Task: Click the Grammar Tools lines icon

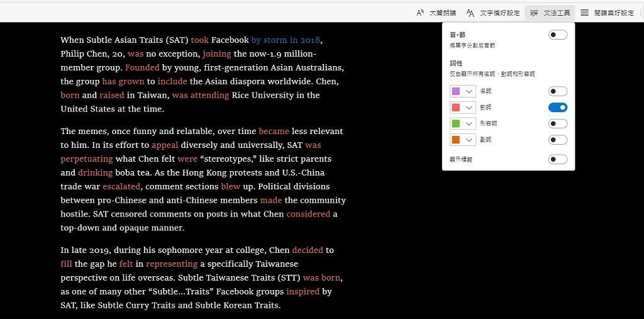Action: [534, 13]
